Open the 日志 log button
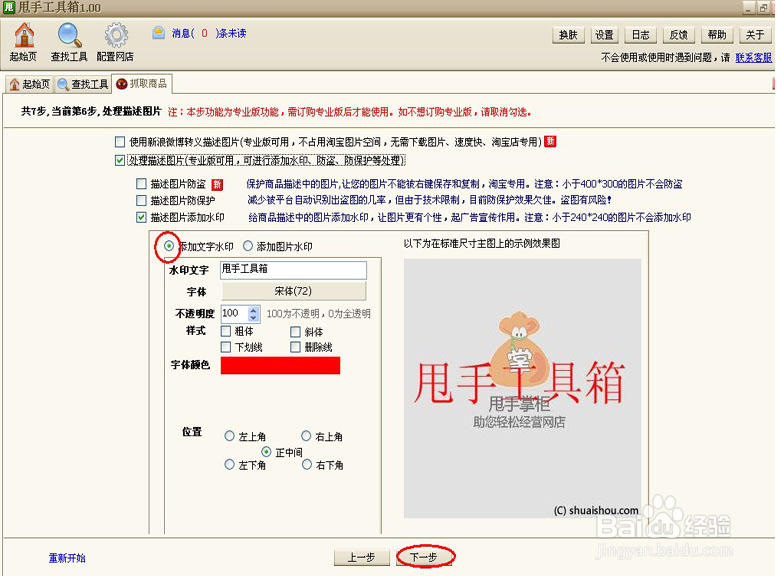 640,35
